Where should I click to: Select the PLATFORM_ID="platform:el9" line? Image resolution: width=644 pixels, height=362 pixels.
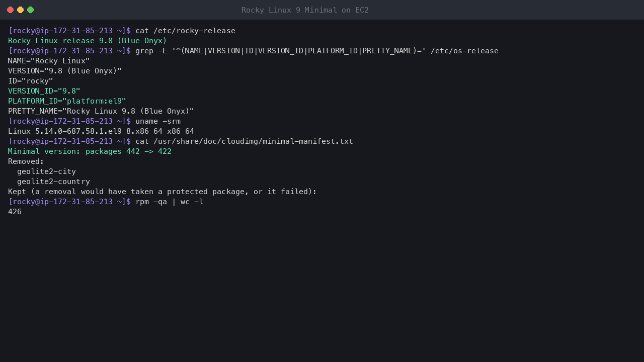click(67, 101)
